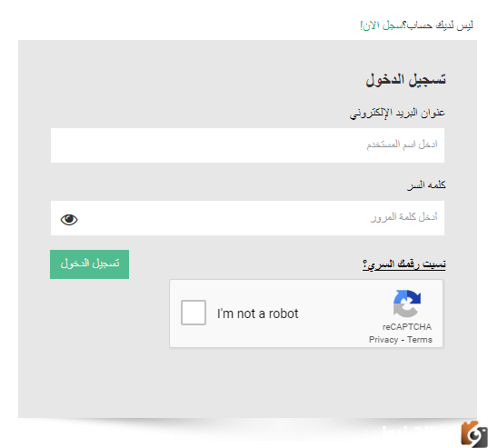The width and height of the screenshot is (488, 448).
Task: Click the تسجيل الدخول form heading
Action: point(405,80)
